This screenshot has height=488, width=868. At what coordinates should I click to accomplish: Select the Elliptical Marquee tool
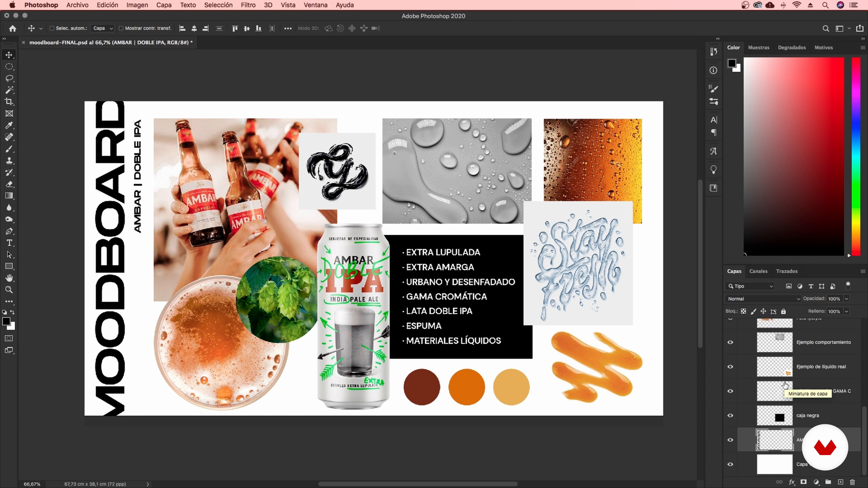pyautogui.click(x=9, y=67)
